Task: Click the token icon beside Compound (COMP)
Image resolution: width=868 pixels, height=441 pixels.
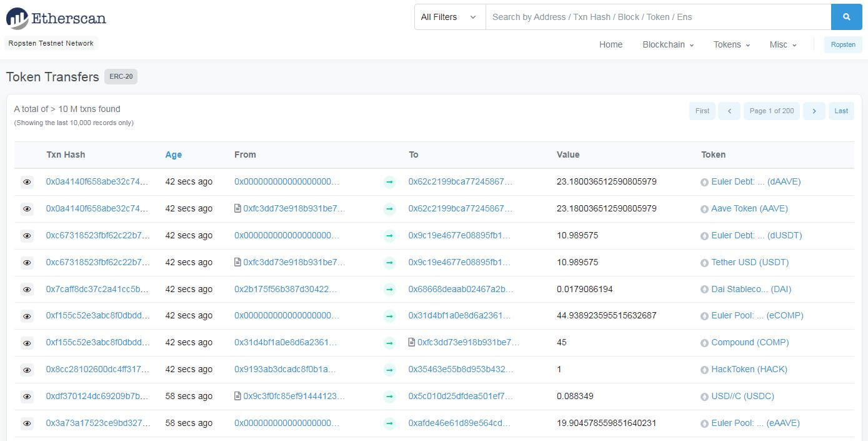Action: click(704, 343)
